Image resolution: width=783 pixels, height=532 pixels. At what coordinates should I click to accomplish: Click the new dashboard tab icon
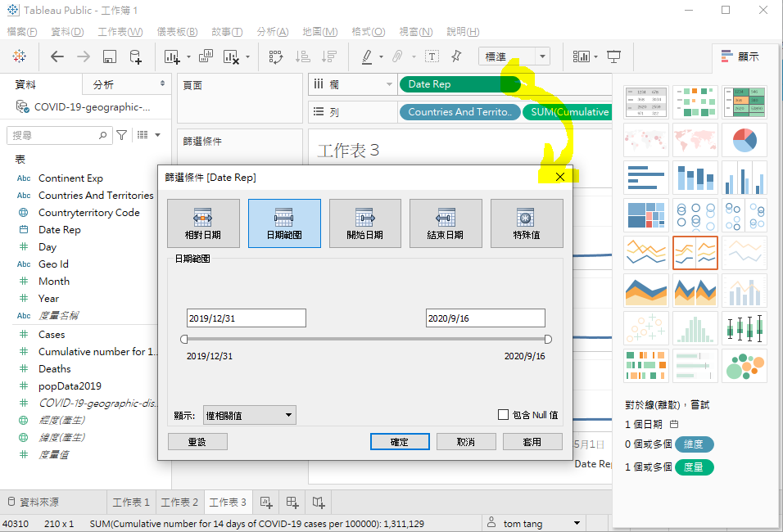(x=292, y=503)
